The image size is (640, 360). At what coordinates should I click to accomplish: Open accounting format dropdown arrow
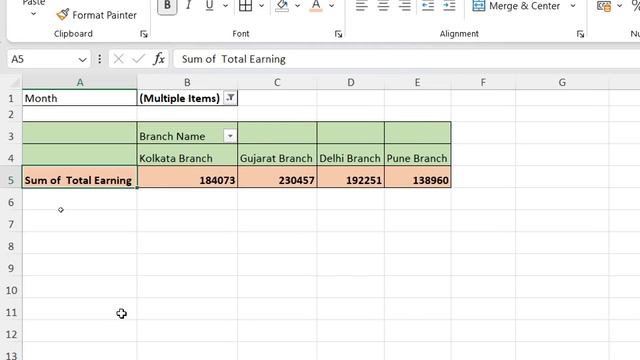pyautogui.click(x=620, y=6)
